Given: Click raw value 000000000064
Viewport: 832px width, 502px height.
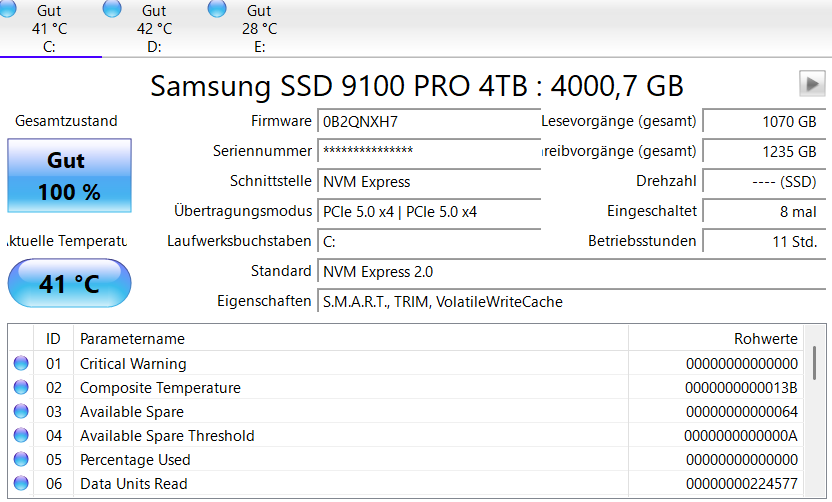Looking at the screenshot, I should click(742, 412).
